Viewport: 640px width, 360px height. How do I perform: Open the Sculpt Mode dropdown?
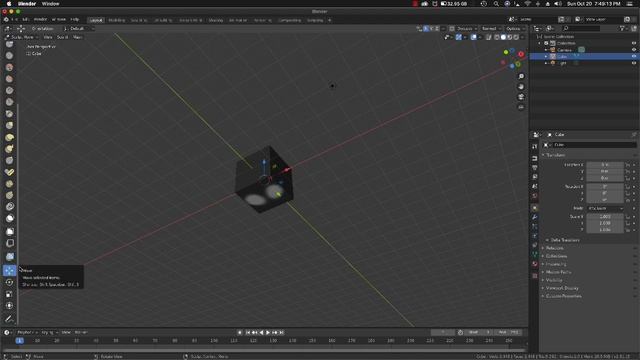21,37
